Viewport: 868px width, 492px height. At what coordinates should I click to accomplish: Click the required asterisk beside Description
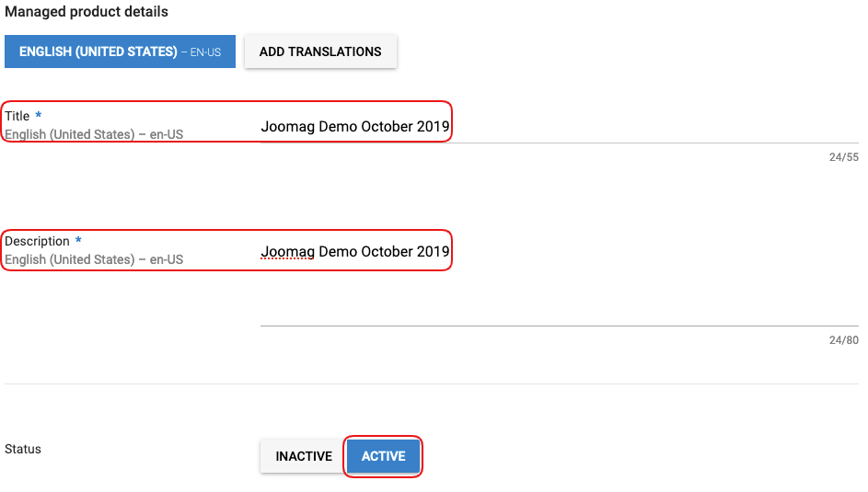(79, 241)
